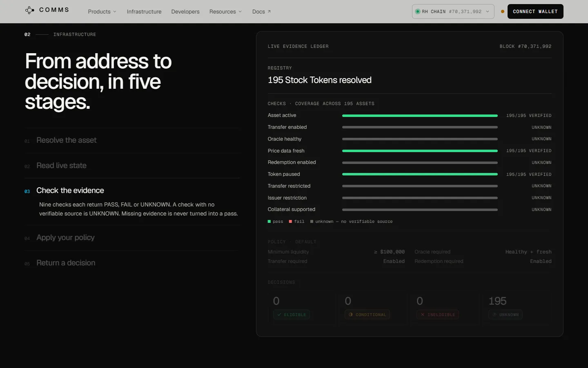The image size is (588, 368).
Task: Click the Conditional decision badge
Action: [367, 314]
